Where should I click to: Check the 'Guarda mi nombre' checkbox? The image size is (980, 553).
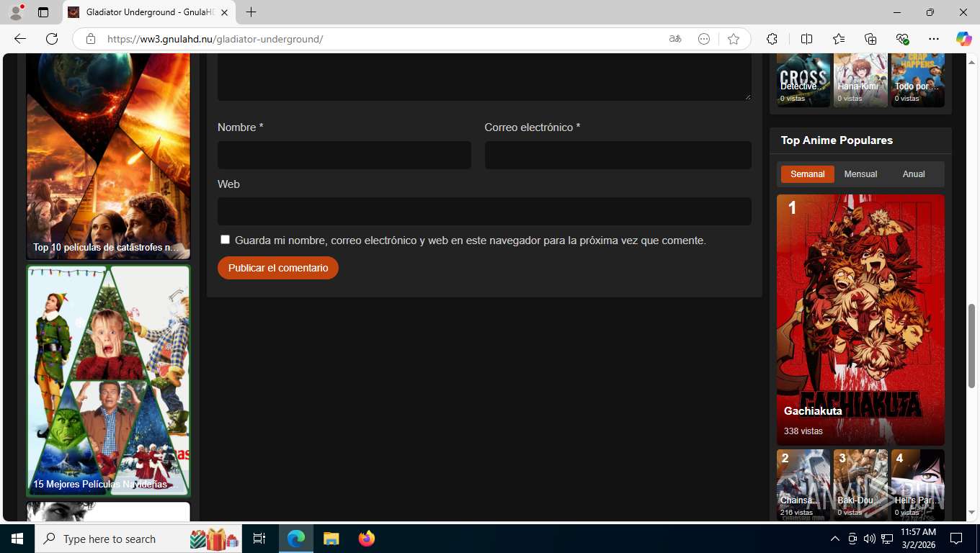(x=225, y=240)
